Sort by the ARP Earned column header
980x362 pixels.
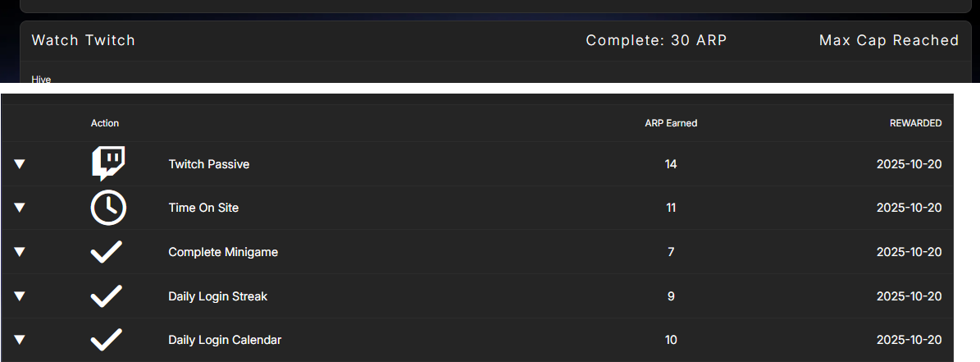671,123
